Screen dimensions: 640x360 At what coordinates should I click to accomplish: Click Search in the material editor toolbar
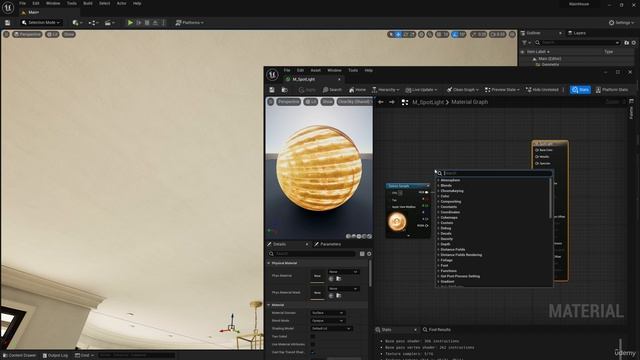tap(332, 90)
